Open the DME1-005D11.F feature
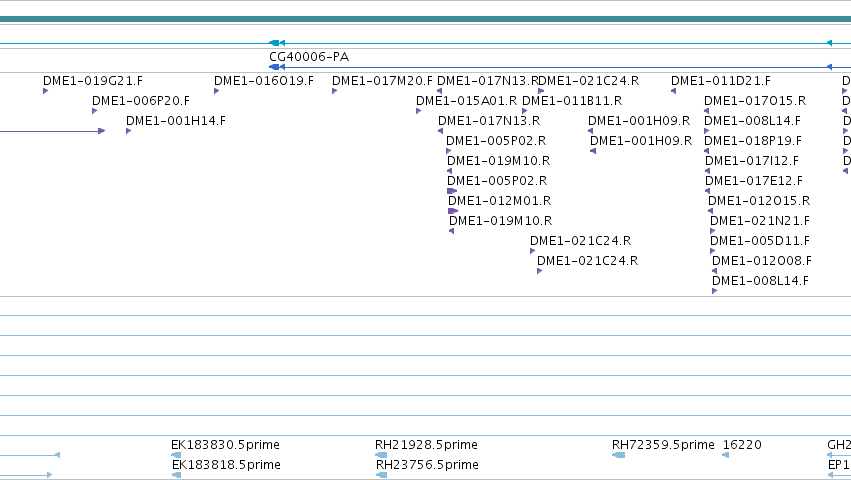This screenshot has height=480, width=851. [x=760, y=241]
